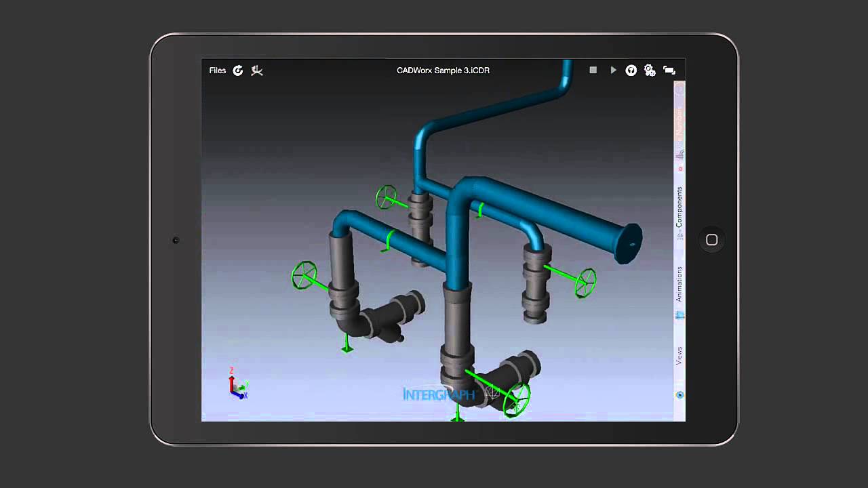The image size is (868, 488).
Task: Click the Animations tab film icon
Action: click(679, 315)
